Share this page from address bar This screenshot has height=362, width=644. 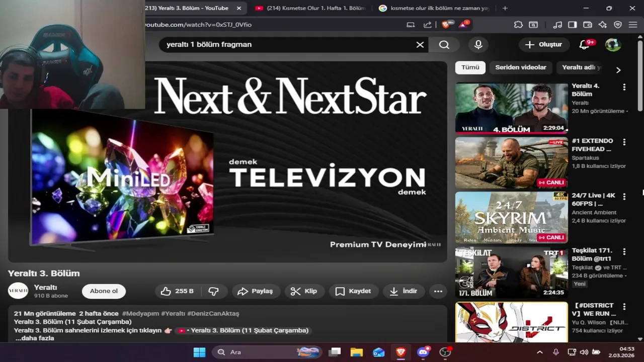coord(427,25)
